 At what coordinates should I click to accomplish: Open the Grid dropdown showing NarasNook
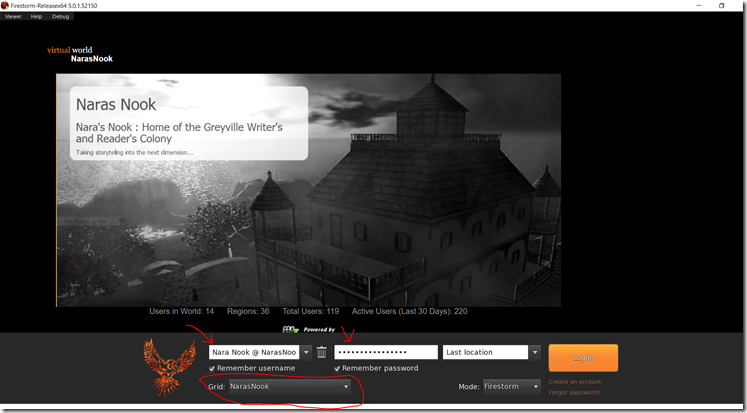290,386
